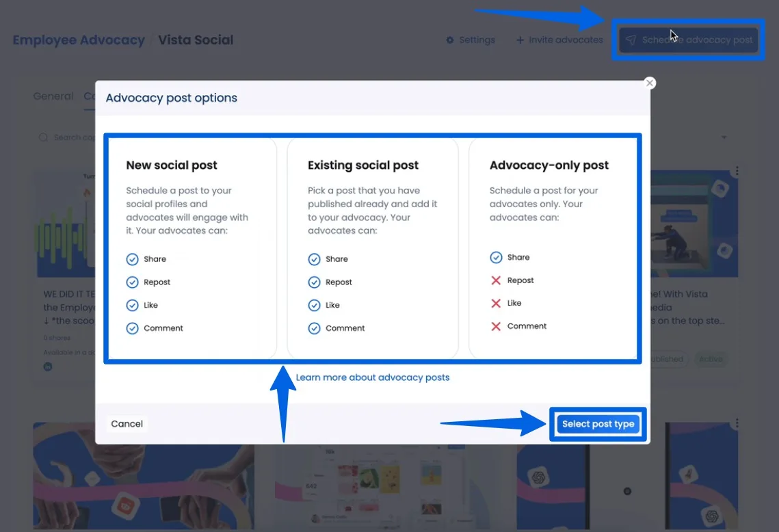779x532 pixels.
Task: Open the Learn more about advocacy posts link
Action: coord(373,377)
